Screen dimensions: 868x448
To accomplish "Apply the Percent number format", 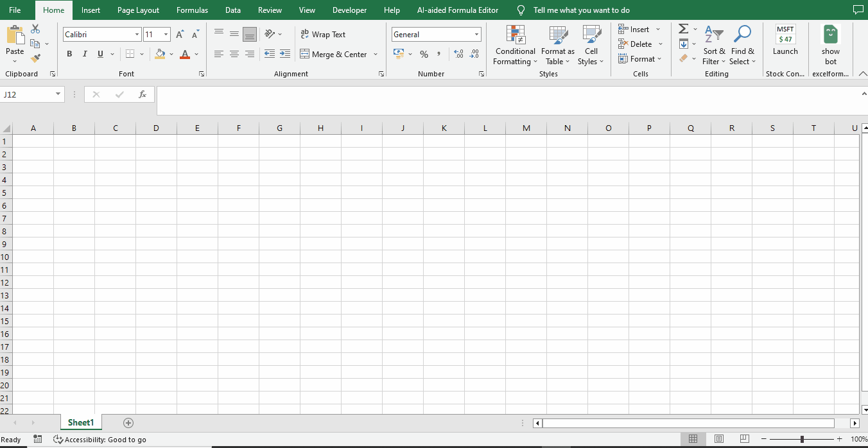I will 424,54.
